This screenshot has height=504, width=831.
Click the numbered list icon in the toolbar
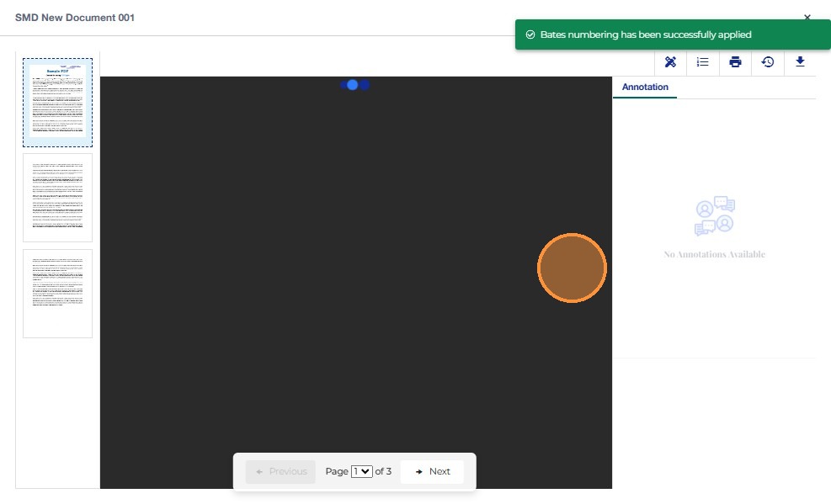click(x=703, y=62)
